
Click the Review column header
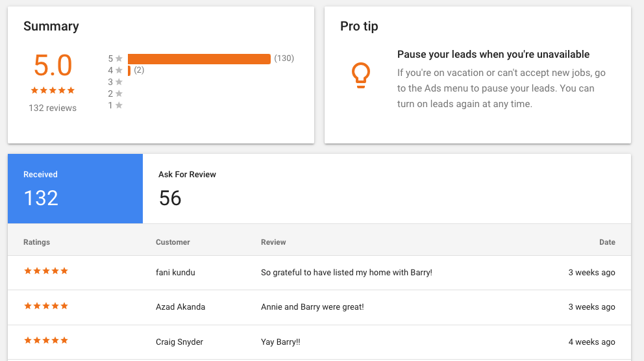coord(273,242)
